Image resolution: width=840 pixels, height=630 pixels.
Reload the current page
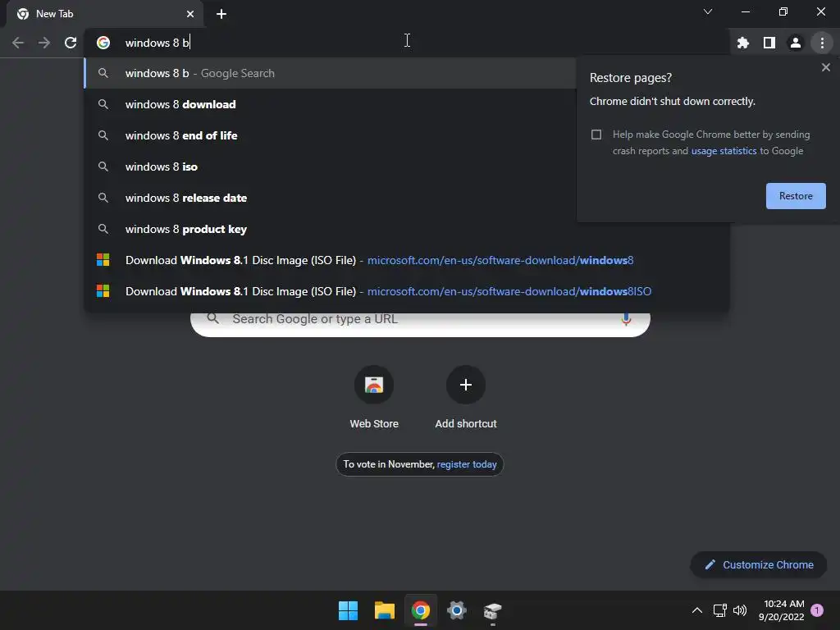[x=71, y=43]
